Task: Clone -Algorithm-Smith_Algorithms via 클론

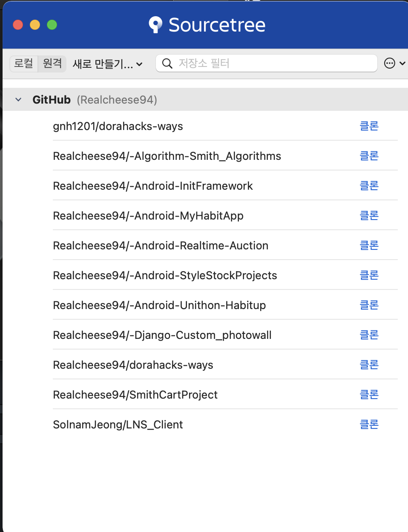Action: click(369, 156)
